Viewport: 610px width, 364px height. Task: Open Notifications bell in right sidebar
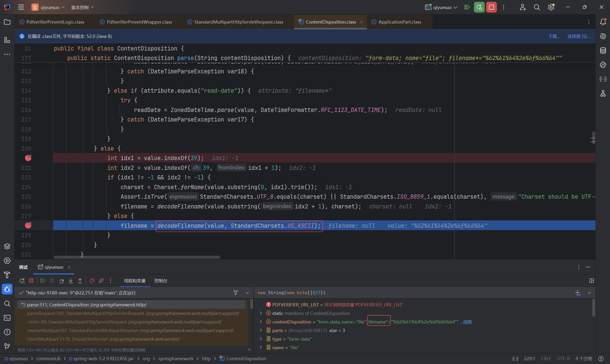pos(603,22)
